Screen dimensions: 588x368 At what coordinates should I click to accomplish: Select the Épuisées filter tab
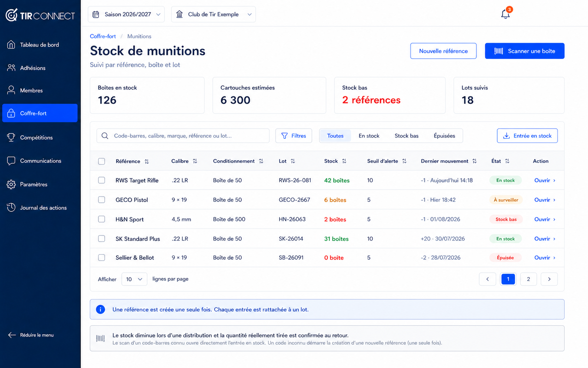coord(444,136)
